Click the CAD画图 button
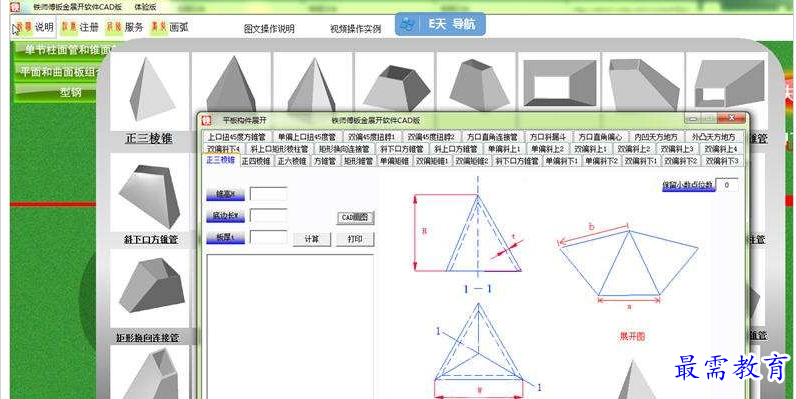 [355, 218]
